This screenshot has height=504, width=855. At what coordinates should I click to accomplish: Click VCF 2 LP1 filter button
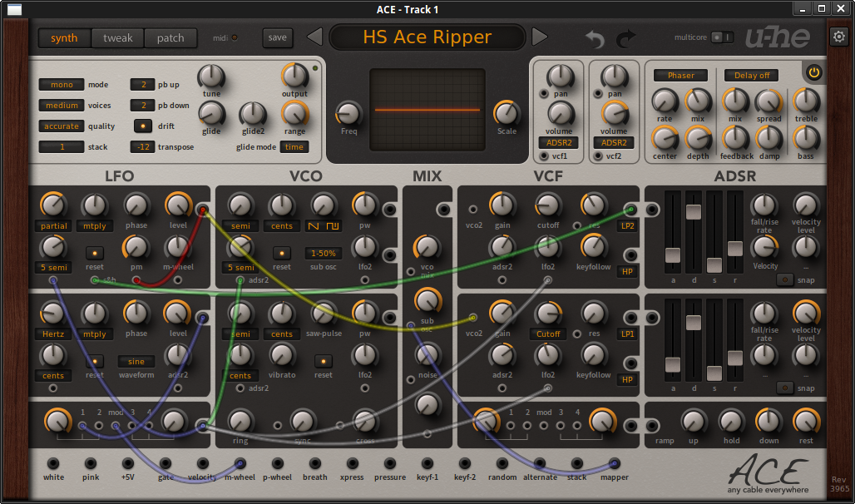click(628, 334)
